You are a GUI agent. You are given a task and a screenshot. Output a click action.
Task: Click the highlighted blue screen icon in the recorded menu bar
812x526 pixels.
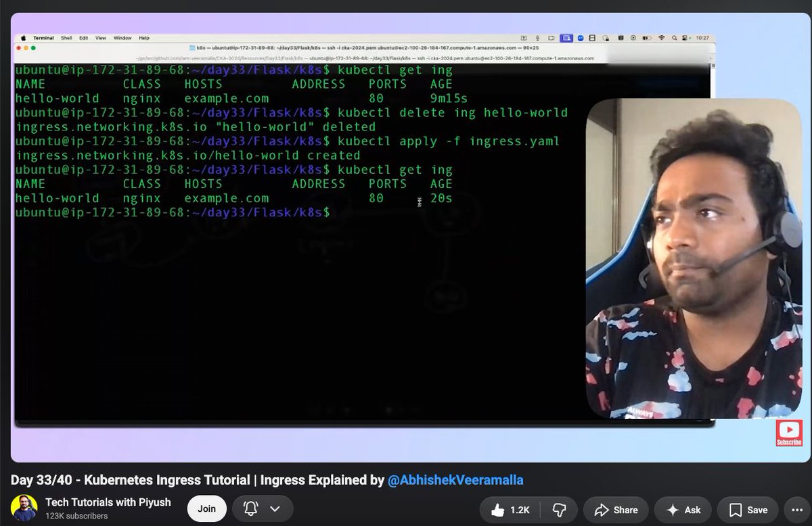click(x=566, y=38)
